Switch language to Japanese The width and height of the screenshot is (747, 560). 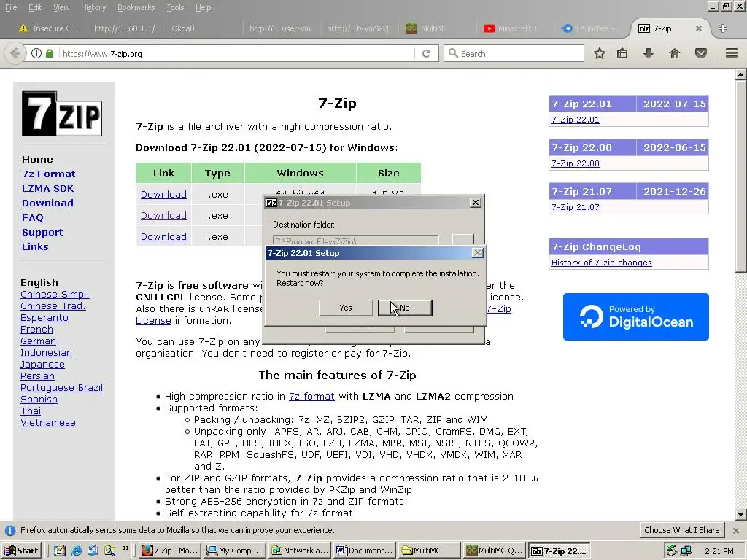pos(42,365)
